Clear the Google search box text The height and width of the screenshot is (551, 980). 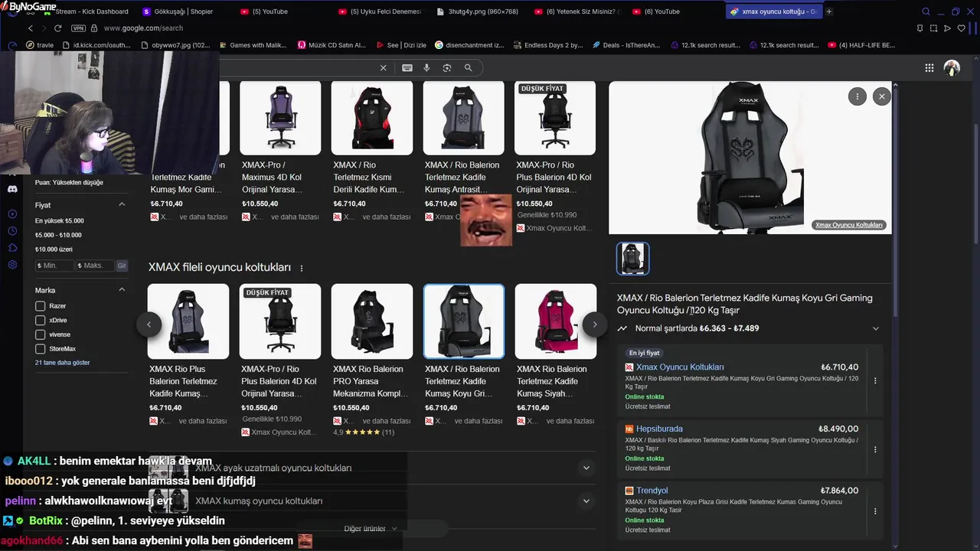pyautogui.click(x=384, y=68)
